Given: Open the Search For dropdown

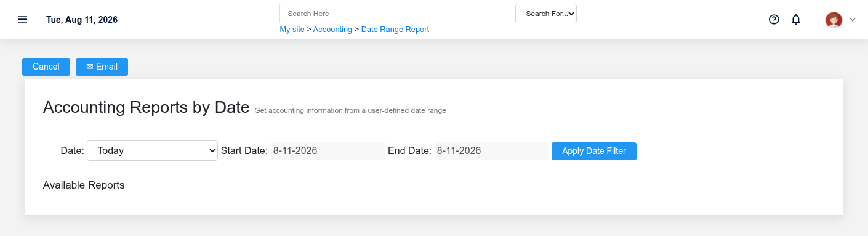Looking at the screenshot, I should [546, 14].
